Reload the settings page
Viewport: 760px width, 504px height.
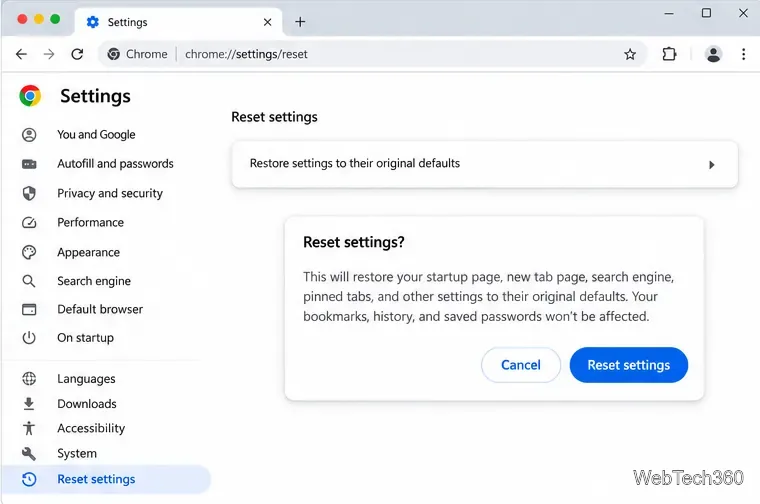point(77,54)
